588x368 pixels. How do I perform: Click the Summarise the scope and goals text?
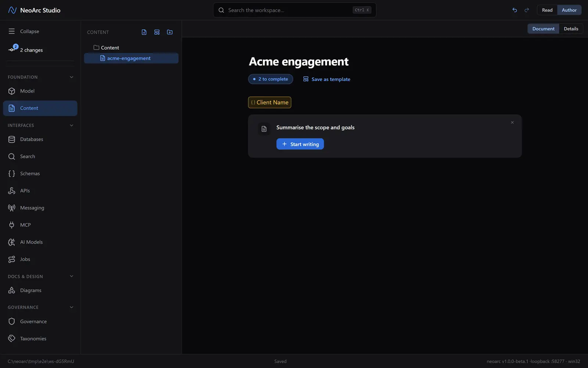pyautogui.click(x=315, y=127)
